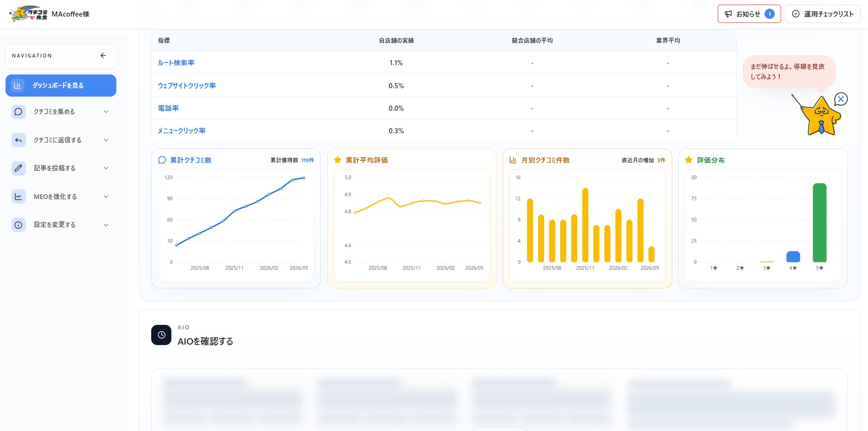Image resolution: width=868 pixels, height=431 pixels.
Task: Click the line chart icon for MEOを強化する
Action: point(18,197)
